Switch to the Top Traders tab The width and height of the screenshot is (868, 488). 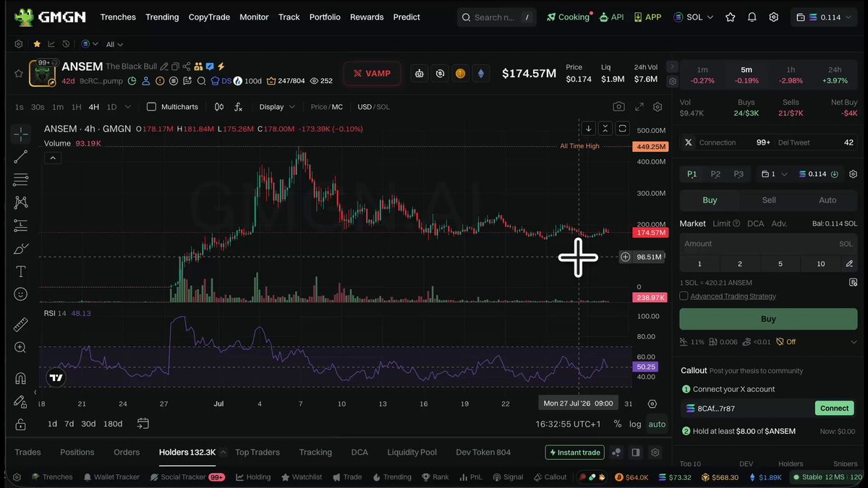point(258,453)
